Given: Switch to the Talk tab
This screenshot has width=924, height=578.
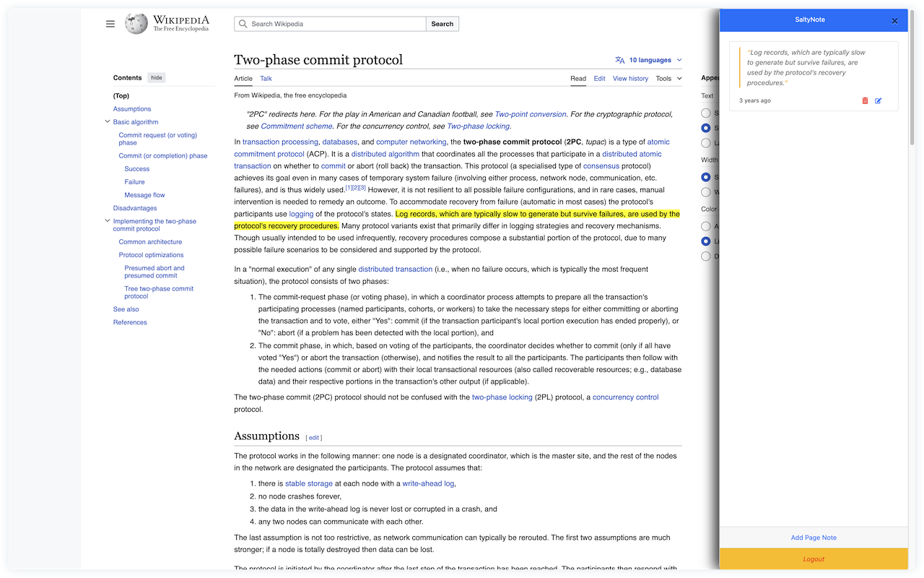Looking at the screenshot, I should click(x=266, y=79).
